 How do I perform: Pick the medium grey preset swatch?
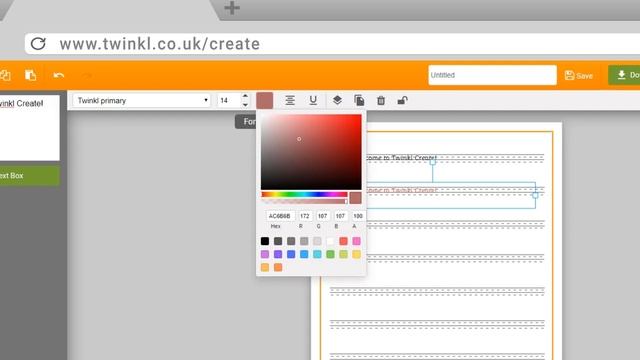(x=291, y=241)
